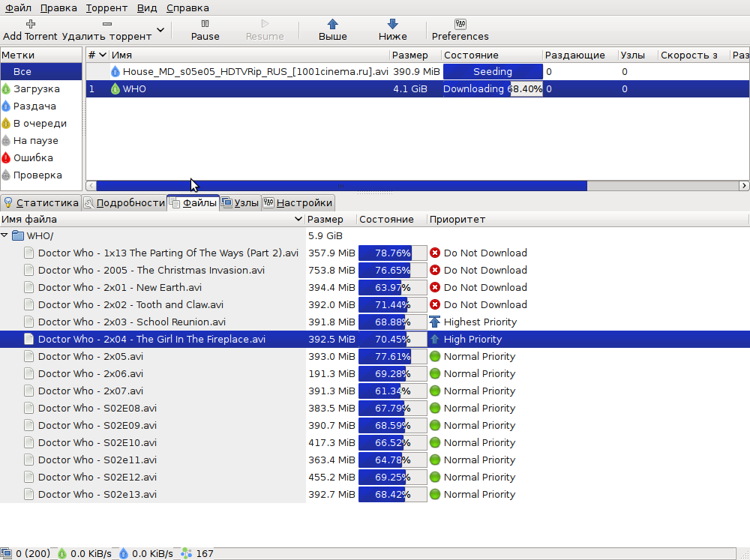Switch to the Статистика tab
This screenshot has width=750, height=560.
tap(40, 202)
